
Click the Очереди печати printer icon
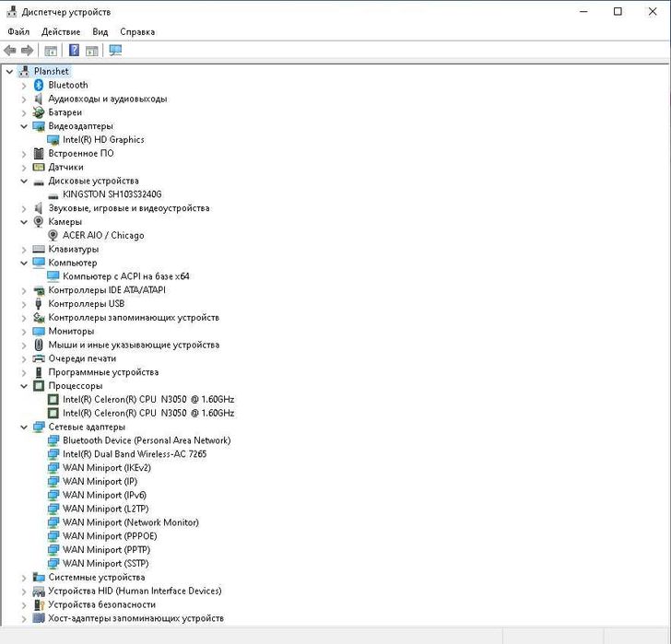(39, 358)
